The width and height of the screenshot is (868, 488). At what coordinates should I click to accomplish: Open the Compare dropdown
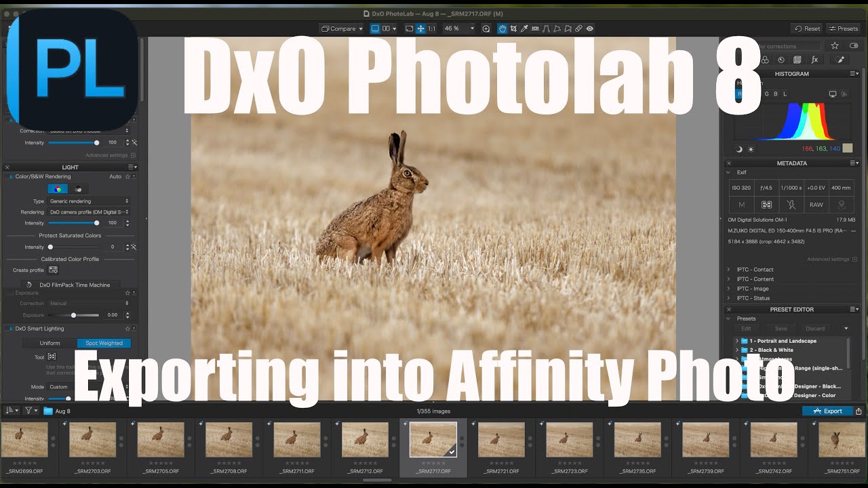click(342, 28)
